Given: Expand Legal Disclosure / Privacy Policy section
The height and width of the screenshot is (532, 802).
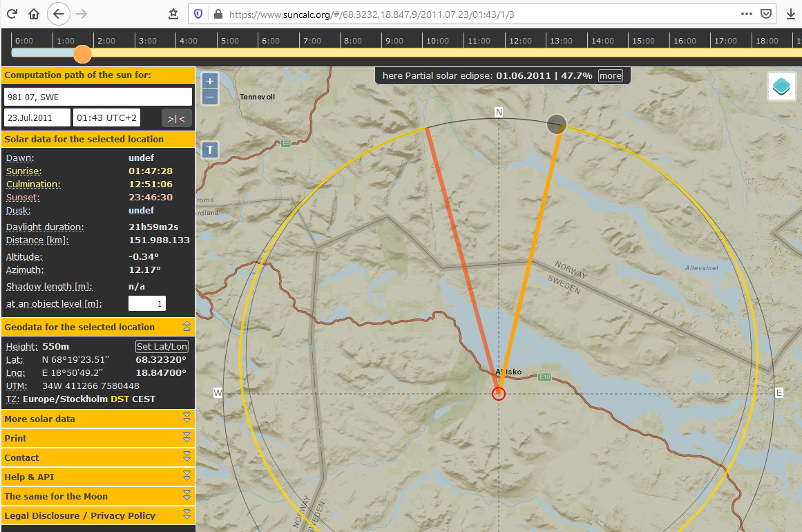Looking at the screenshot, I should tap(97, 515).
